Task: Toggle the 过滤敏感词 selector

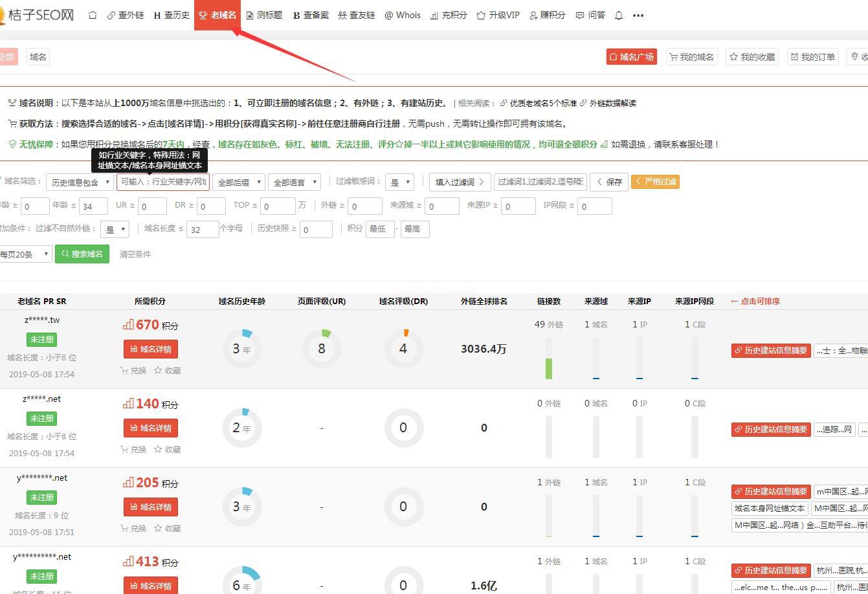Action: 399,182
